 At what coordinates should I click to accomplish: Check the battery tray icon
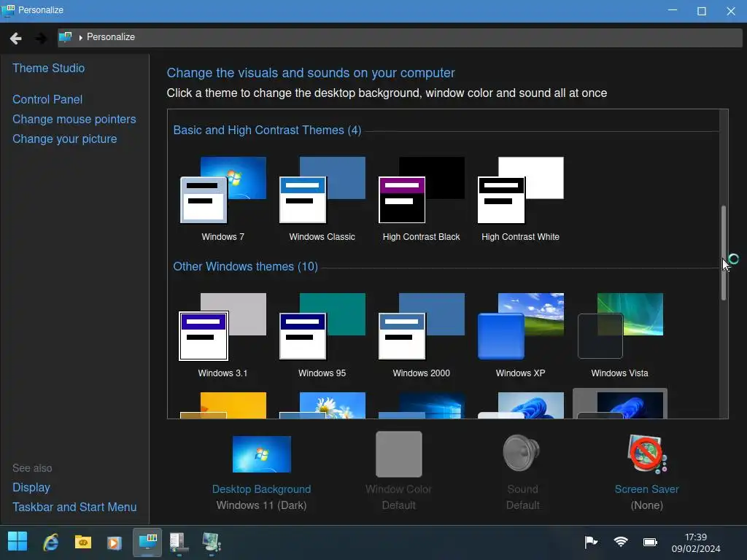[x=650, y=542]
